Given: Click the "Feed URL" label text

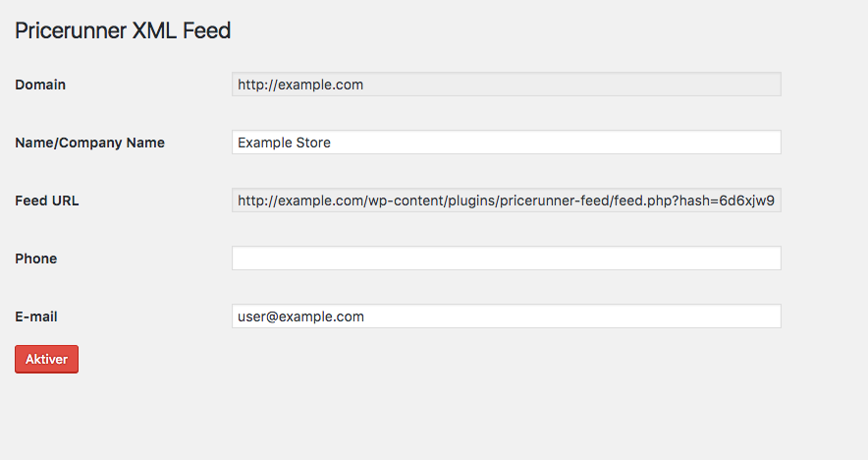Looking at the screenshot, I should pyautogui.click(x=47, y=201).
